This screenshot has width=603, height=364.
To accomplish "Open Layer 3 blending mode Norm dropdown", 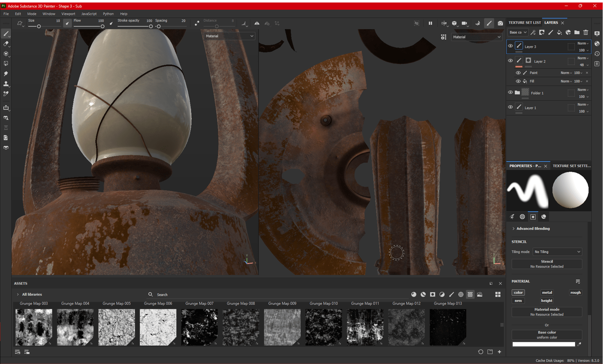I will click(x=583, y=43).
